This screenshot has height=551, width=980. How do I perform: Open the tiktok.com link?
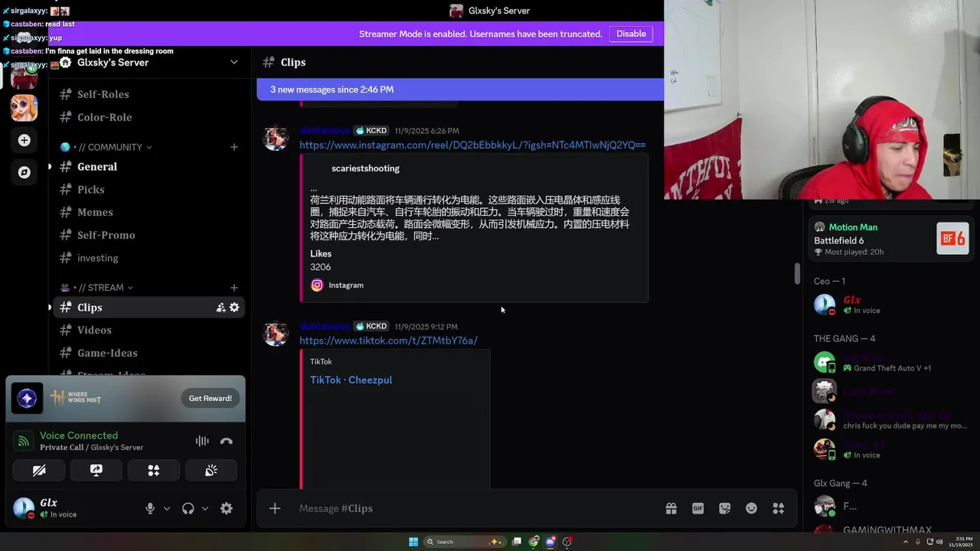(388, 341)
